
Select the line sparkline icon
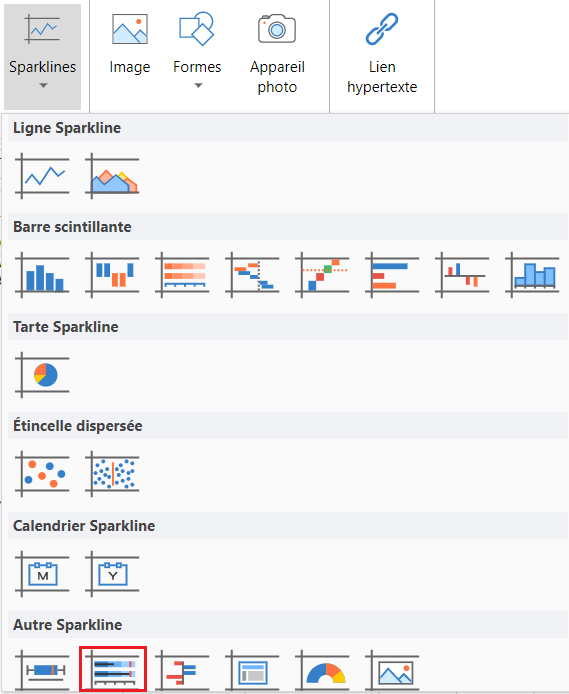42,176
